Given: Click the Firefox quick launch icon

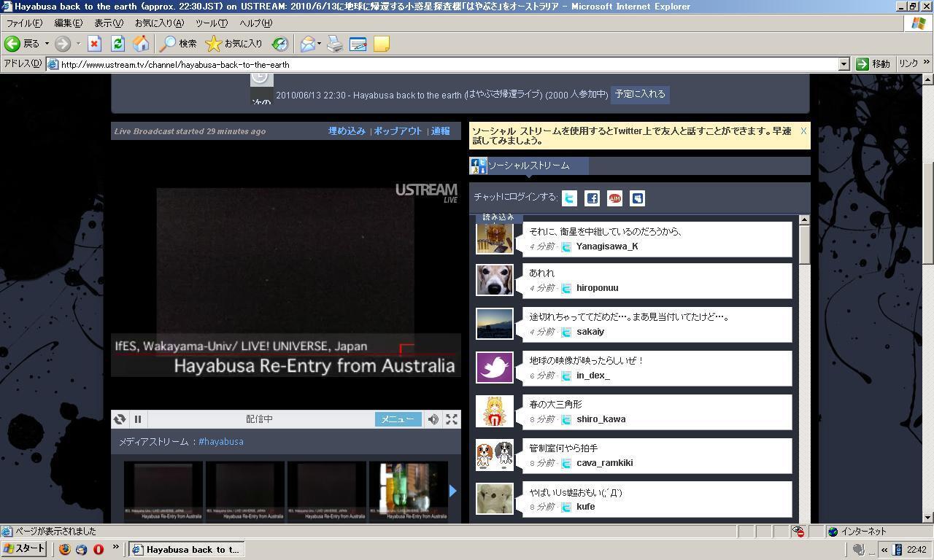Looking at the screenshot, I should pos(65,549).
